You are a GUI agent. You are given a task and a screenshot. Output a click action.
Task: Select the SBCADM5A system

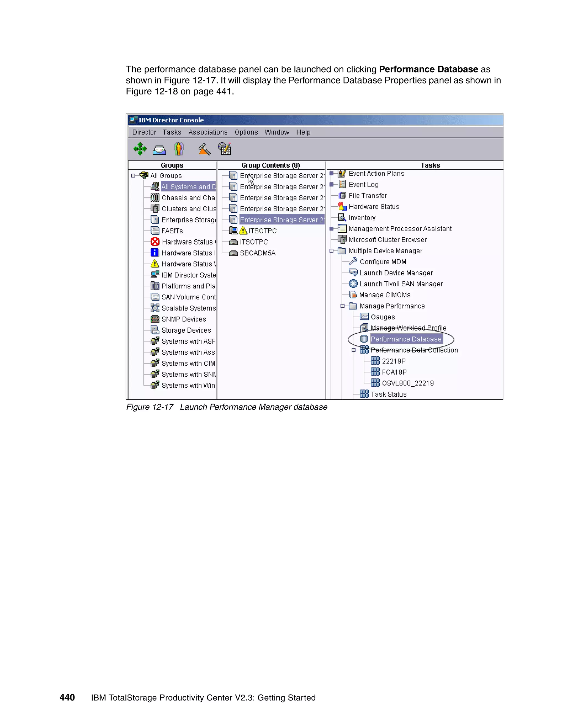click(258, 253)
